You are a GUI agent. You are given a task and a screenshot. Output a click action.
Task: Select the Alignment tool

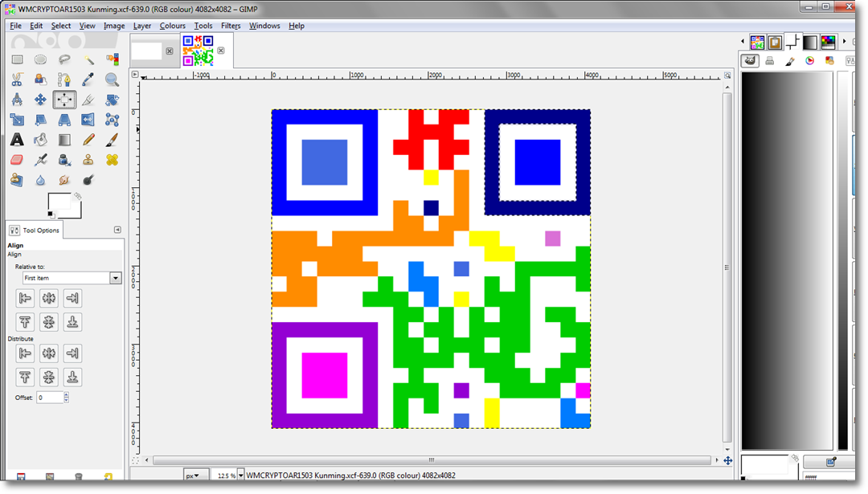64,100
